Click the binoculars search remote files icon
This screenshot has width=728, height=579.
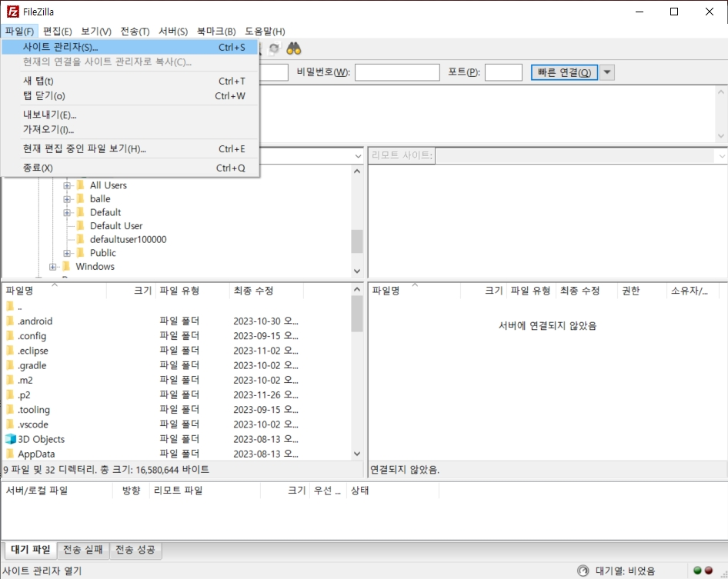click(293, 48)
